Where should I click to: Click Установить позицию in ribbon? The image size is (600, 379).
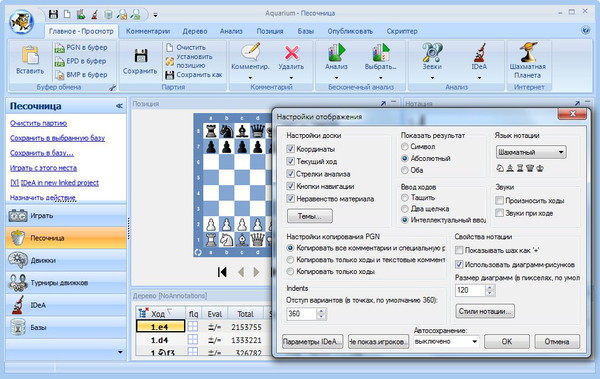(x=190, y=61)
